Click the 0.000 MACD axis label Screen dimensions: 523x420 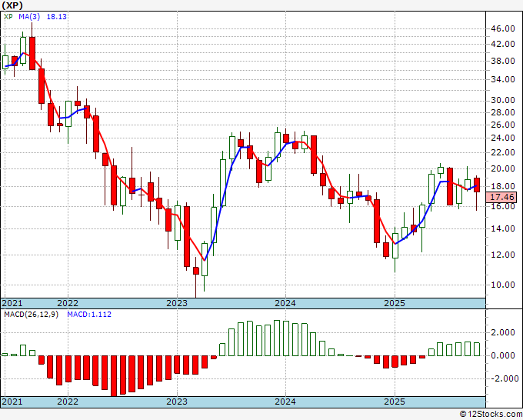(x=503, y=355)
